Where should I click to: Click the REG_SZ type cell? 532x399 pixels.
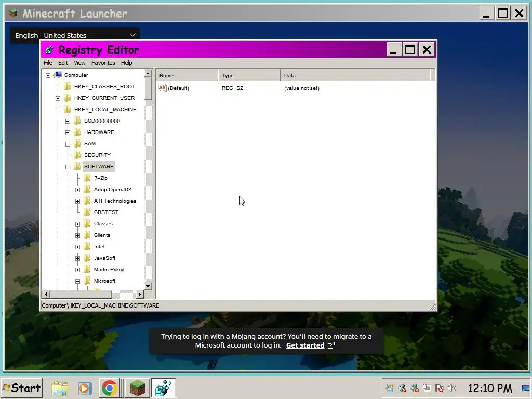click(x=232, y=88)
